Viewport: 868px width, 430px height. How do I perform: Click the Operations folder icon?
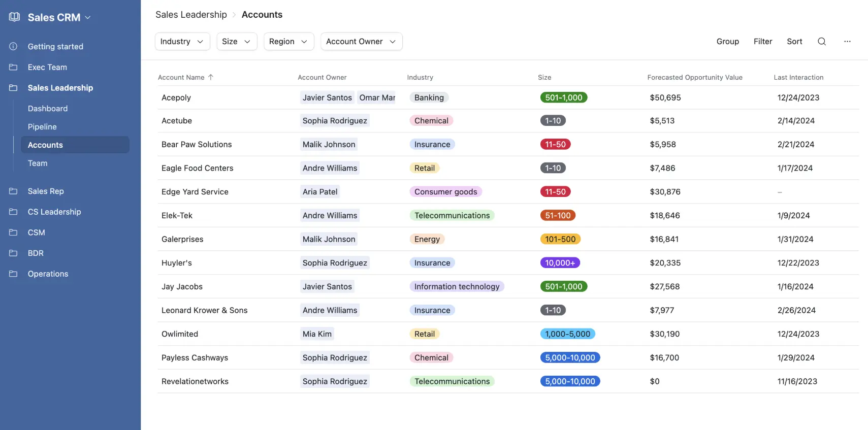14,274
